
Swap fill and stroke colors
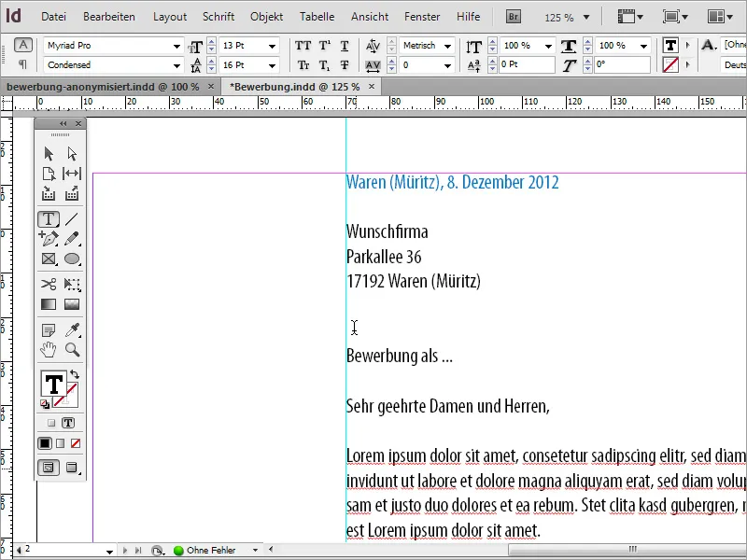(75, 374)
